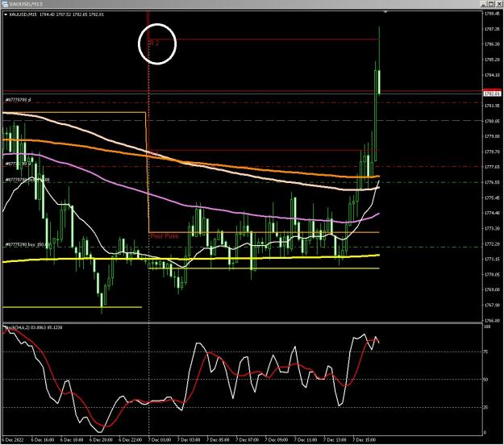Click the XAUUSD,M15 OHLC header text
Viewport: 504px width, 445px height.
(x=56, y=15)
